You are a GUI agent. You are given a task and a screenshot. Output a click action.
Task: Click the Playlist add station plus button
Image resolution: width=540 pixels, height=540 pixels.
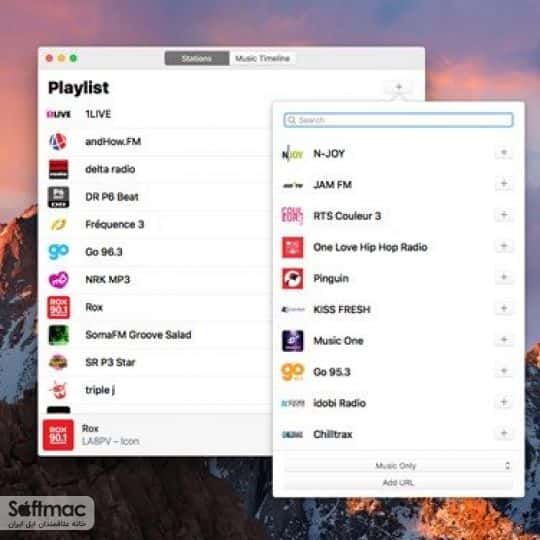point(399,87)
